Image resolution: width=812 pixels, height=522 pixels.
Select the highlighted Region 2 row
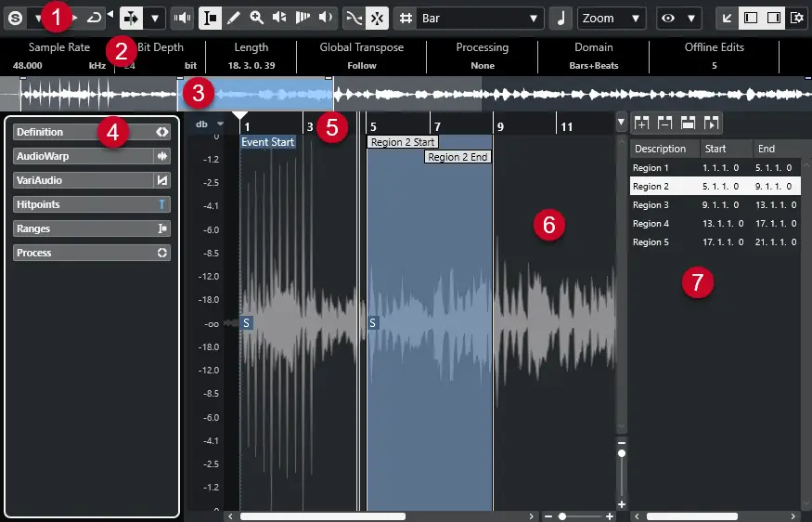point(715,186)
